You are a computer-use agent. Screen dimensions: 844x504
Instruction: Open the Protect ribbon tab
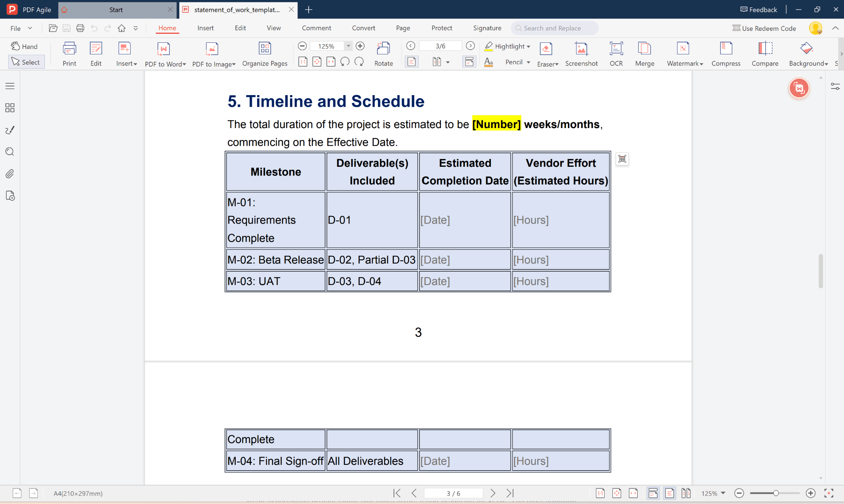tap(441, 28)
